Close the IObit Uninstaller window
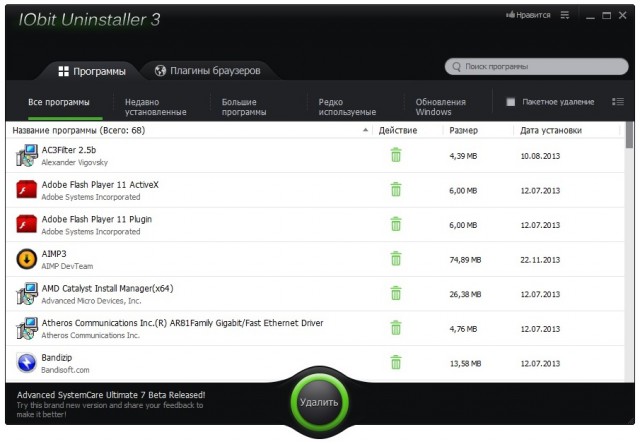The image size is (640, 444). point(622,15)
